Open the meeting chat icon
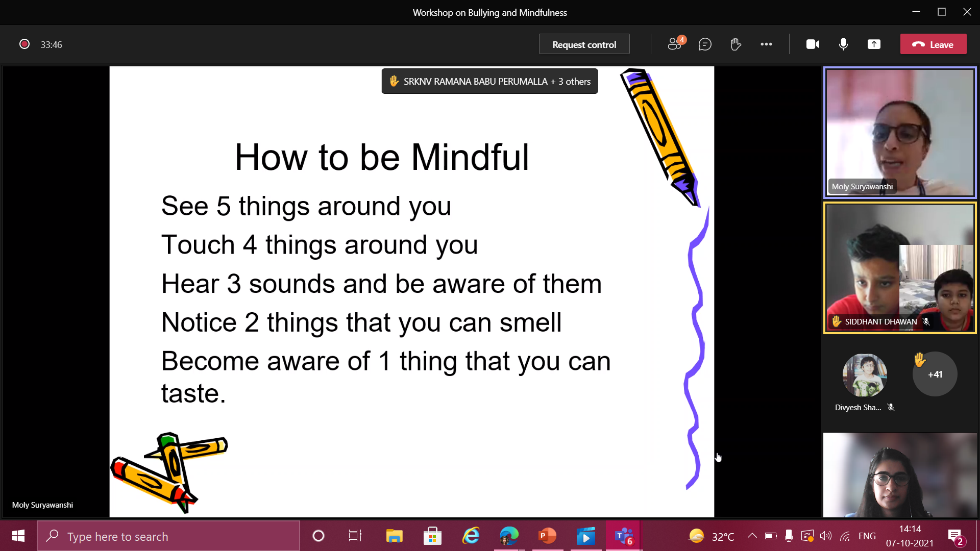Image resolution: width=980 pixels, height=551 pixels. pyautogui.click(x=705, y=44)
